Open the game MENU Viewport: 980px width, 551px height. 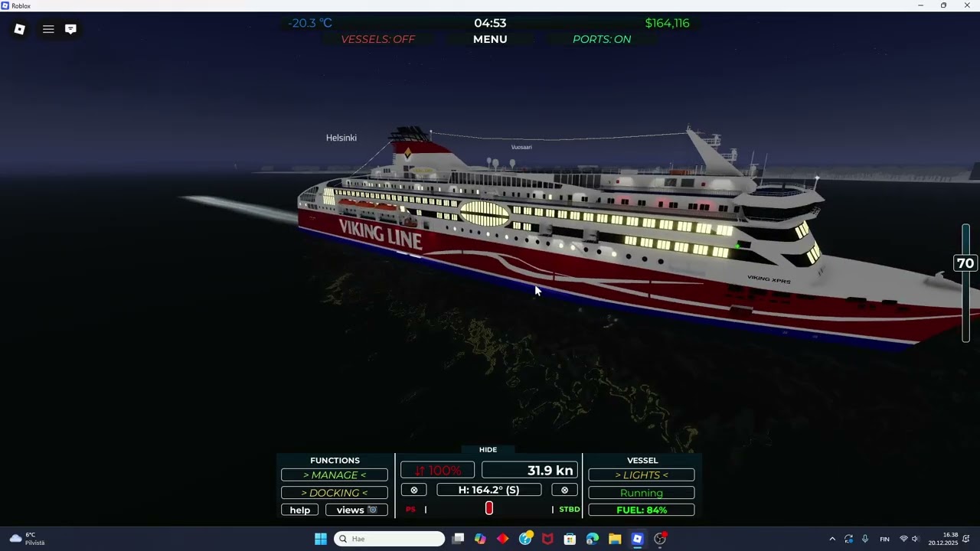(x=490, y=39)
